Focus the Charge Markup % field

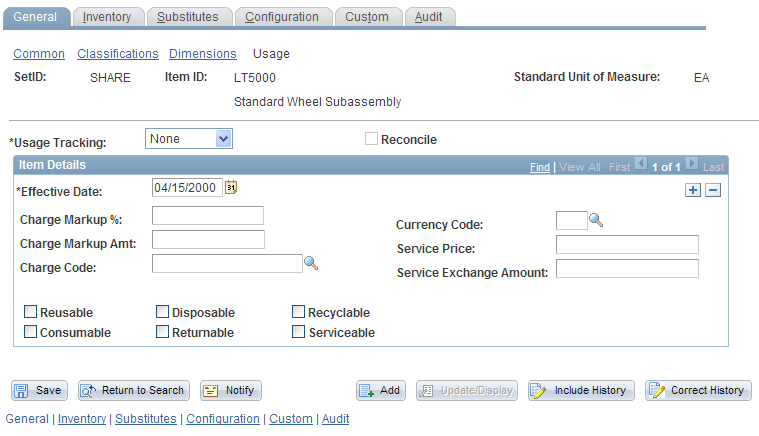click(208, 215)
